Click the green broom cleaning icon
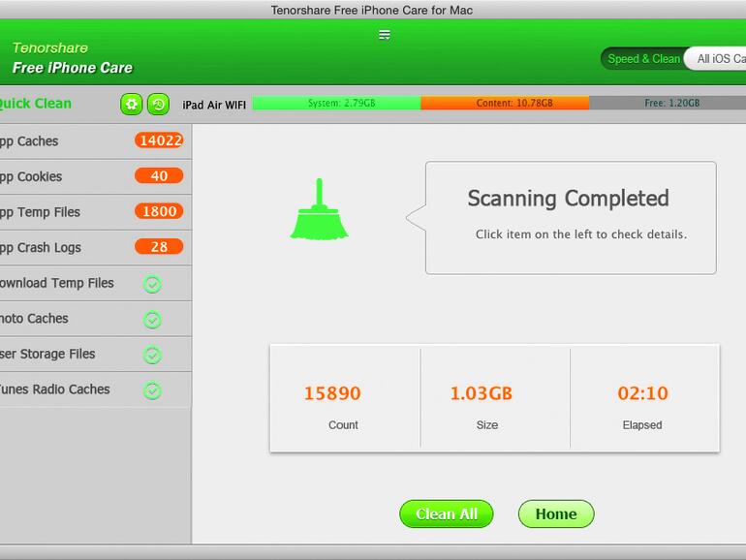Viewport: 746px width, 560px height. click(x=320, y=209)
